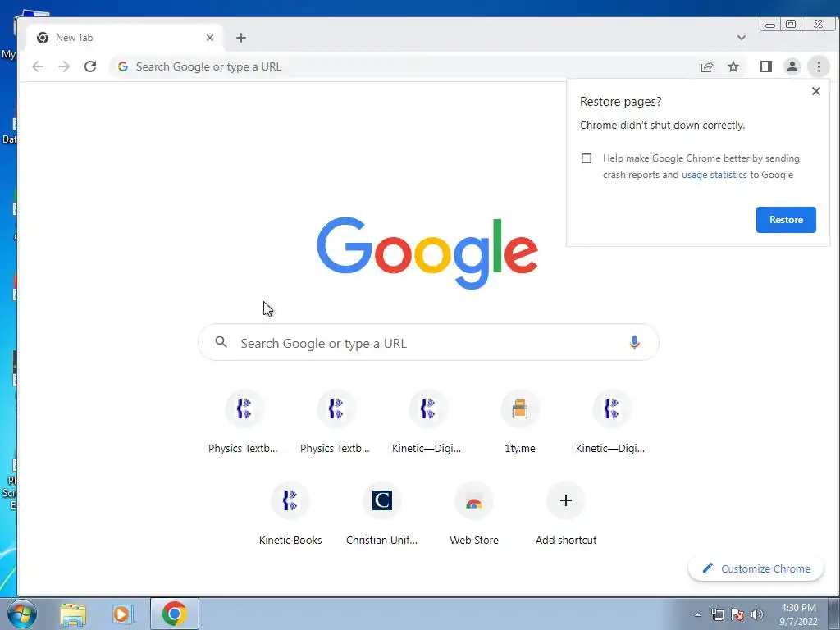Open the share this page icon
This screenshot has height=630, width=840.
point(707,66)
